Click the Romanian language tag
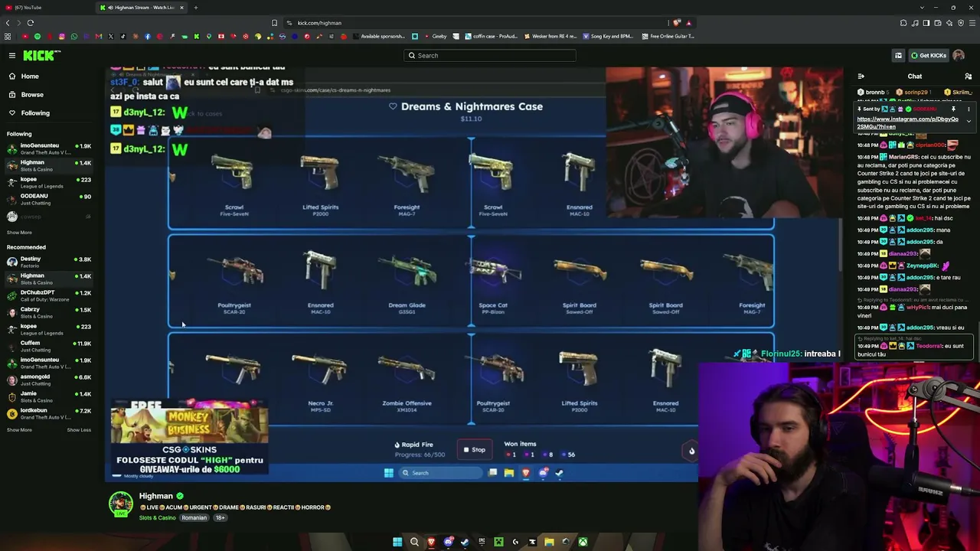The height and width of the screenshot is (551, 980). [x=194, y=518]
